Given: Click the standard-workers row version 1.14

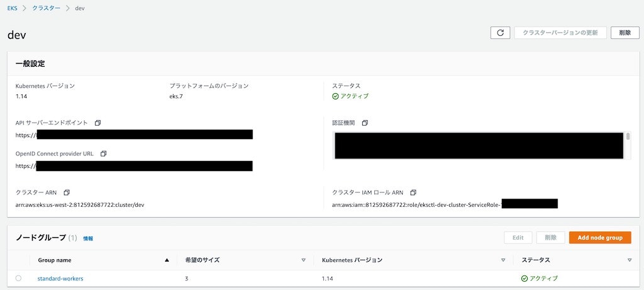Looking at the screenshot, I should click(x=328, y=279).
